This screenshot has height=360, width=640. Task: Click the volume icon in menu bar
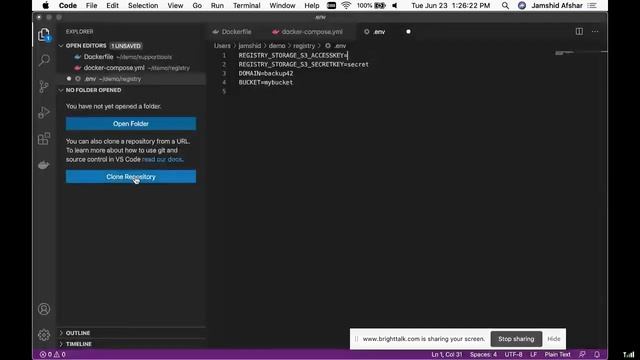[x=395, y=6]
